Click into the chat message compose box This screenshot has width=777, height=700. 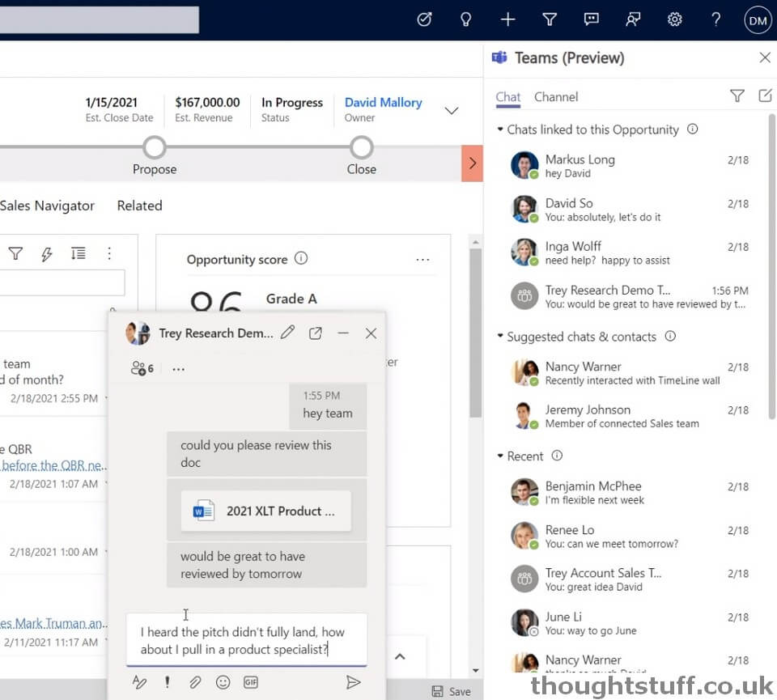pyautogui.click(x=246, y=640)
